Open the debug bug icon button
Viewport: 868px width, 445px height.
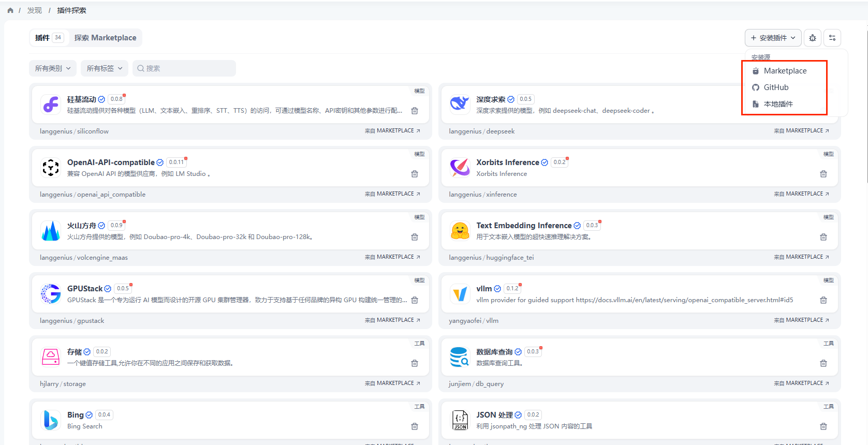(x=813, y=38)
